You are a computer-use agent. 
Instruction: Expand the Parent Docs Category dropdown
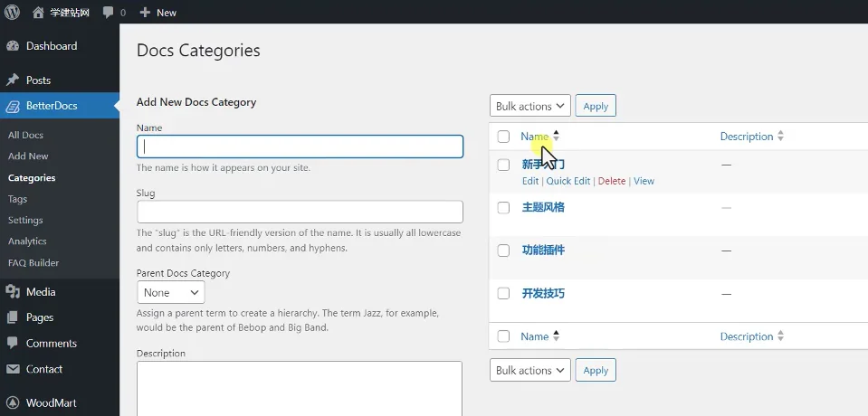coord(170,292)
